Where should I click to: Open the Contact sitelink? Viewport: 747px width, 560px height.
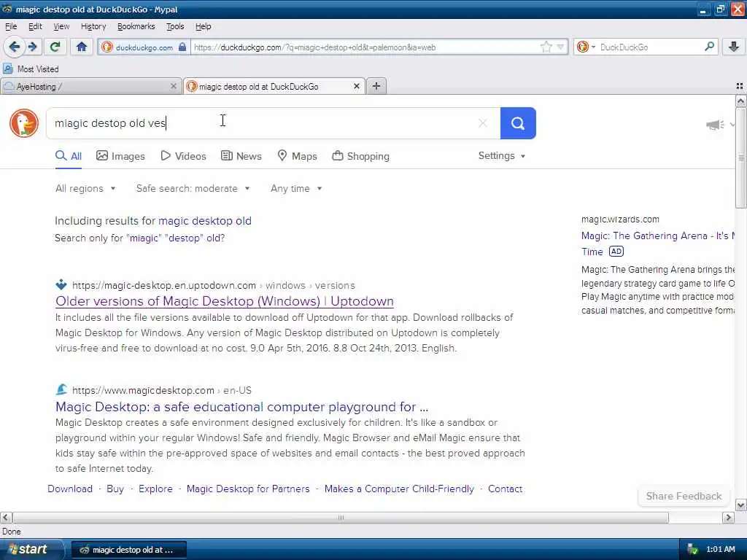(505, 489)
